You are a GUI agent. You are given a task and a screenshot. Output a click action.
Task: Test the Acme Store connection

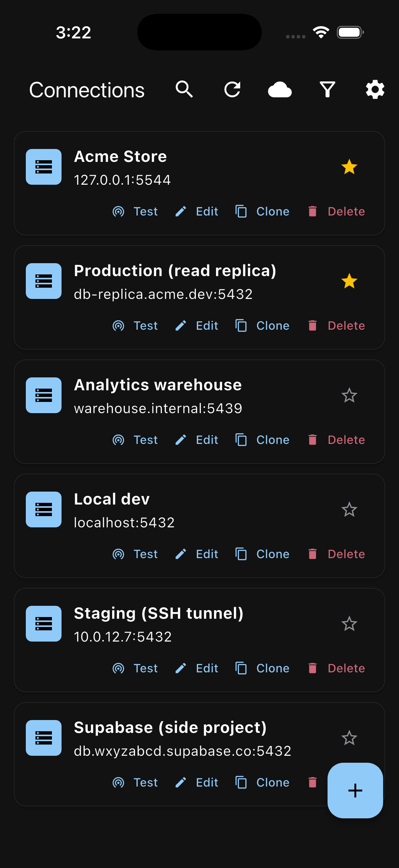click(x=135, y=212)
